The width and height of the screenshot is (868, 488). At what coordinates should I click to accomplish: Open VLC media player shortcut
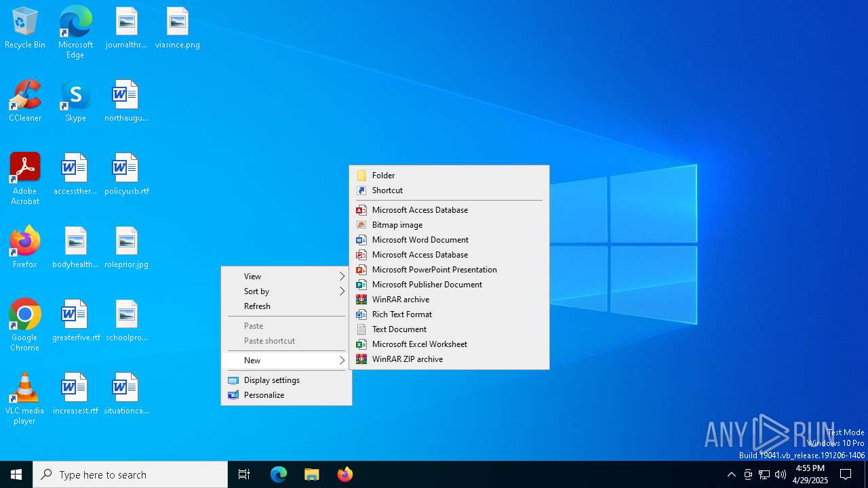(x=25, y=399)
